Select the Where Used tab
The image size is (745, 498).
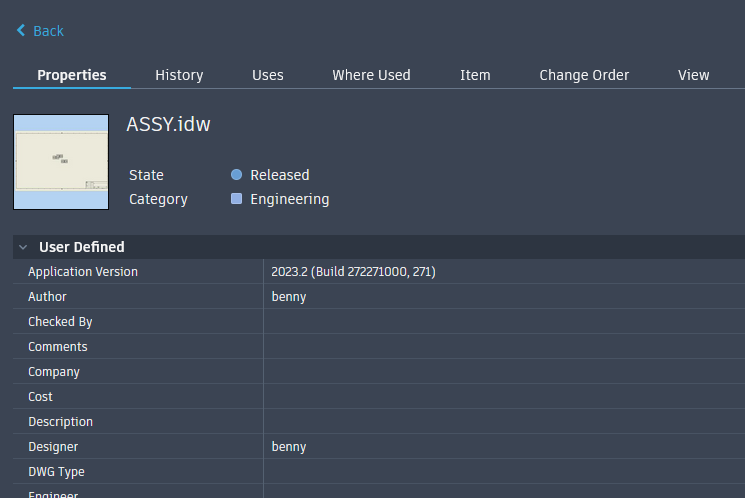click(371, 75)
